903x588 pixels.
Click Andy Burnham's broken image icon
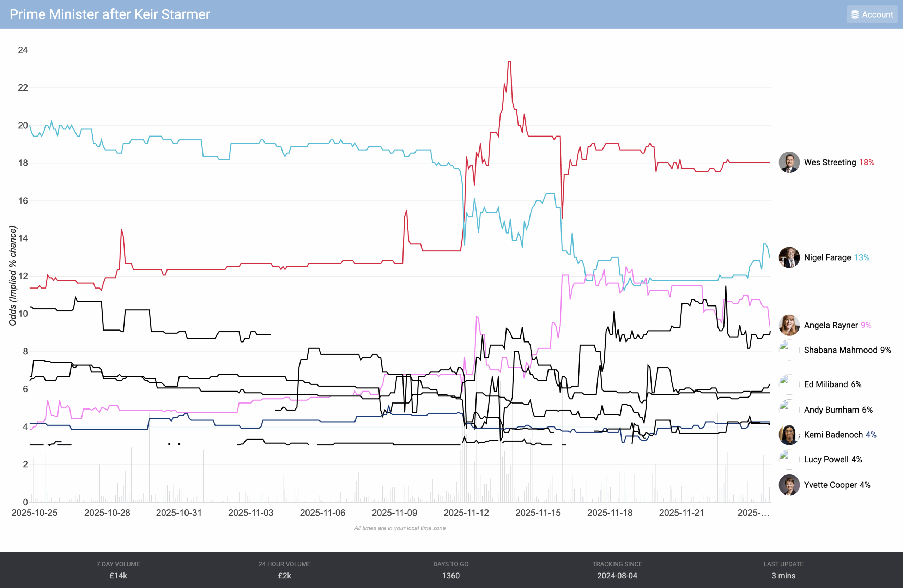[784, 406]
